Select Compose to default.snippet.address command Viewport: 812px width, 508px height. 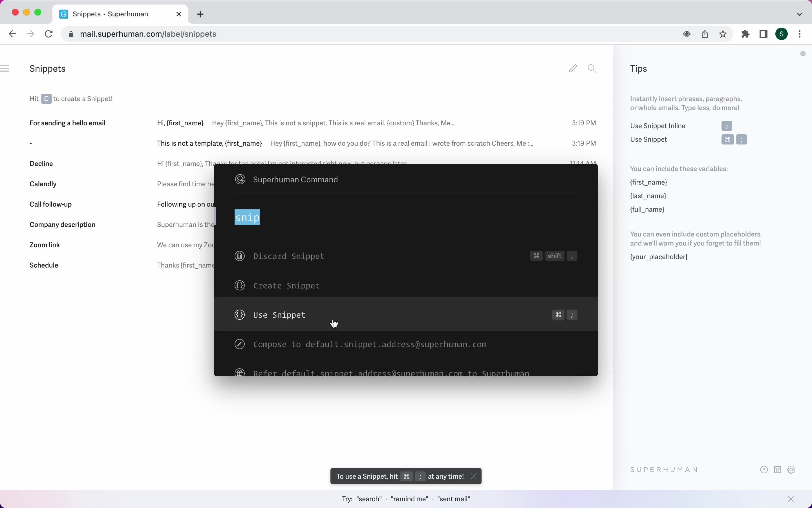pos(406,344)
